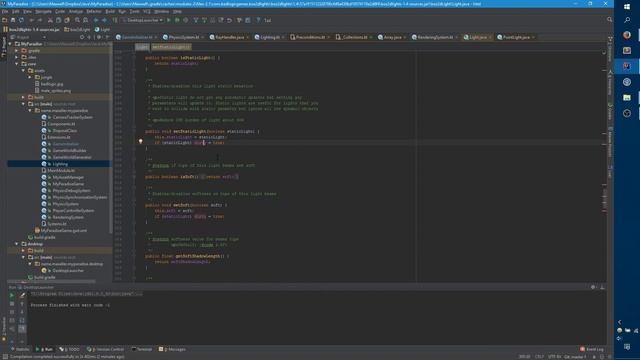Screen dimensions: 640x360
Task: Collapse the assets folder node
Action: 23,71
